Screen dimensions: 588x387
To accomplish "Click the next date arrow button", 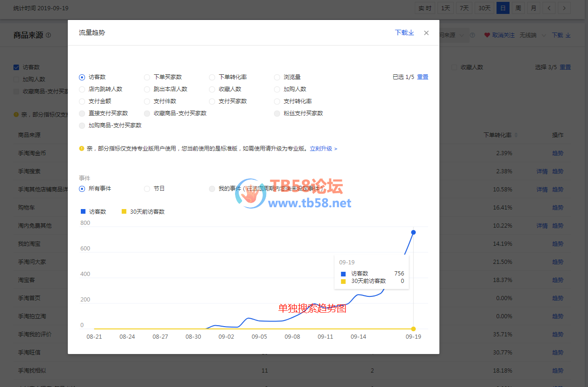I will (x=564, y=8).
